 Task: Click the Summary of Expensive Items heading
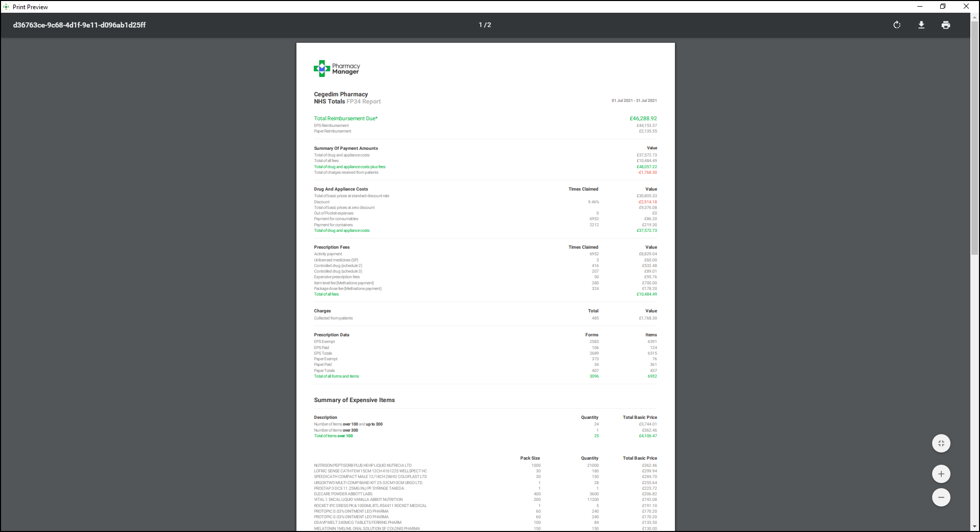[x=354, y=400]
